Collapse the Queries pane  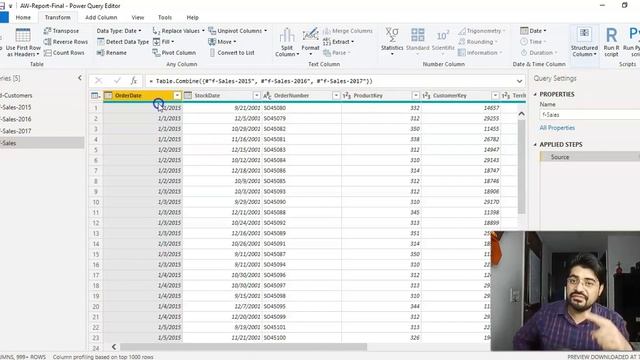click(80, 78)
